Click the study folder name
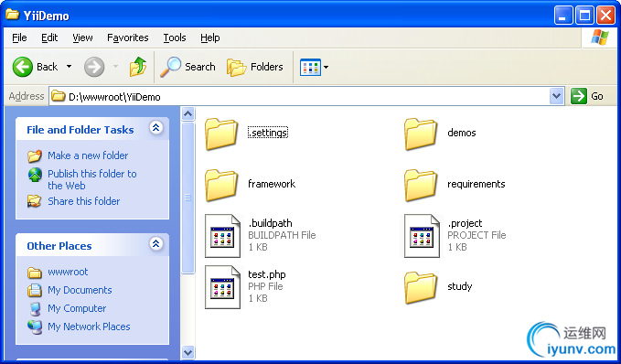 [x=460, y=286]
